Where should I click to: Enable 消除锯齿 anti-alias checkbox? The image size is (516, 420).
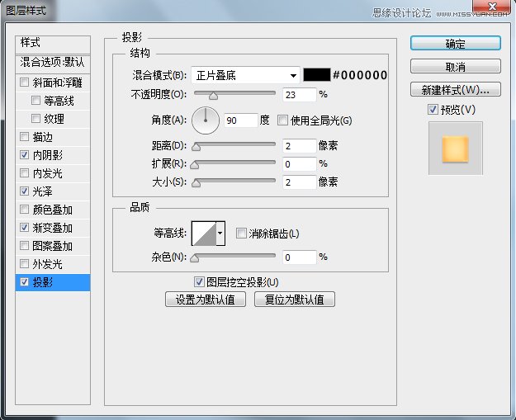[241, 234]
